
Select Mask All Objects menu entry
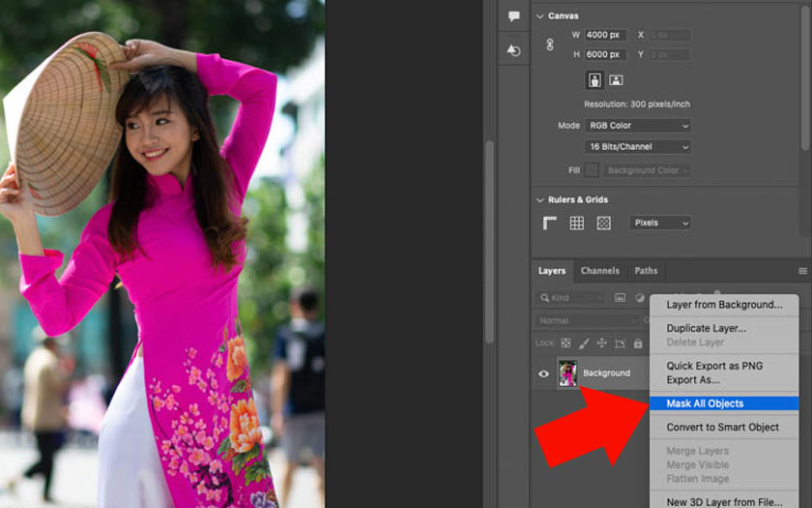pyautogui.click(x=724, y=403)
